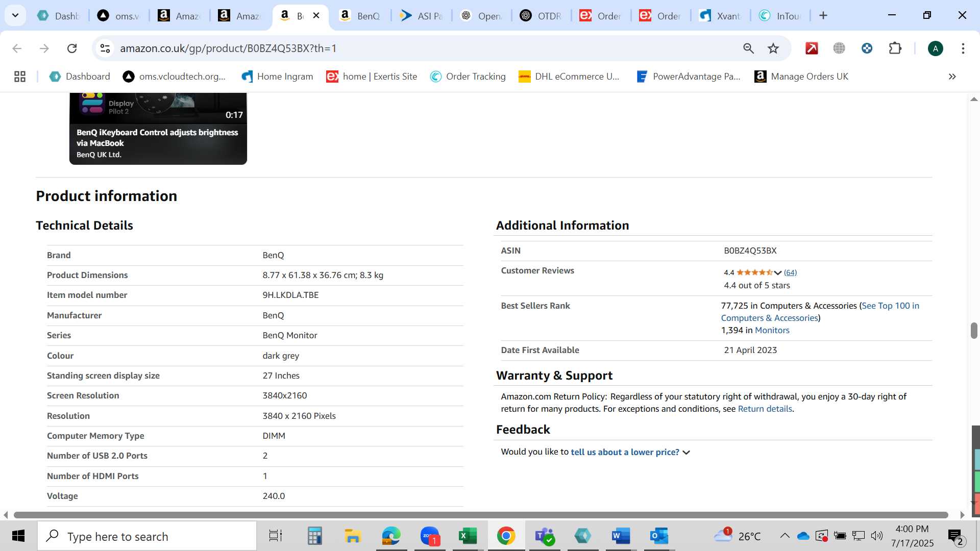Viewport: 980px width, 551px height.
Task: Click the blue circular extension icon
Action: [x=867, y=48]
